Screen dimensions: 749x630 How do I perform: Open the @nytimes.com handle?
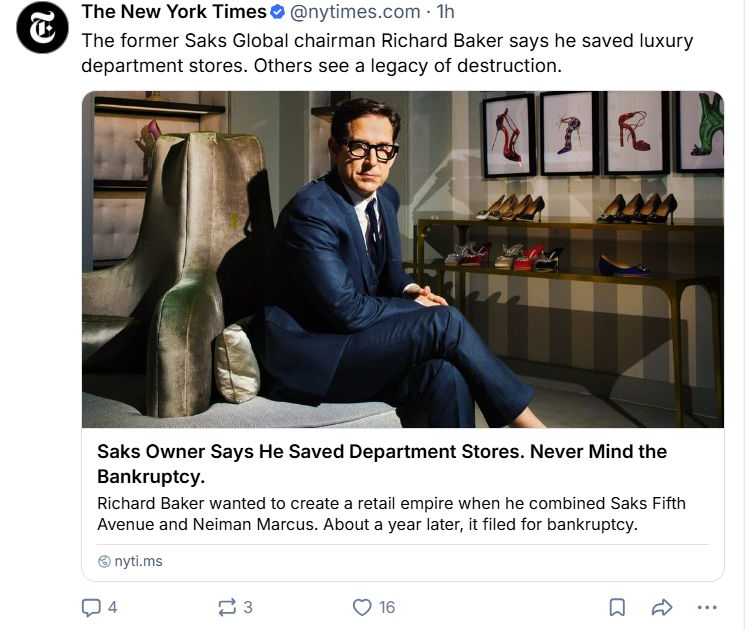click(355, 12)
